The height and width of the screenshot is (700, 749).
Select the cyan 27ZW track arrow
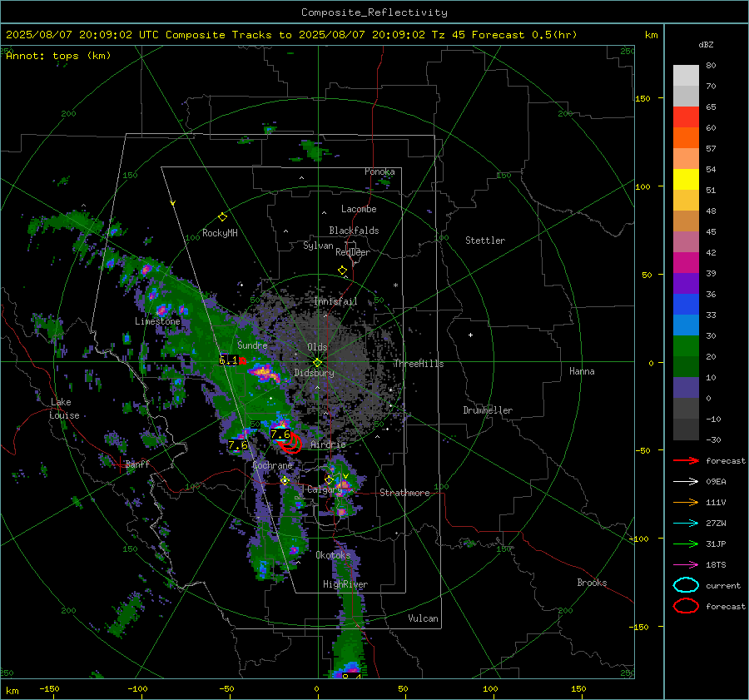pyautogui.click(x=686, y=524)
